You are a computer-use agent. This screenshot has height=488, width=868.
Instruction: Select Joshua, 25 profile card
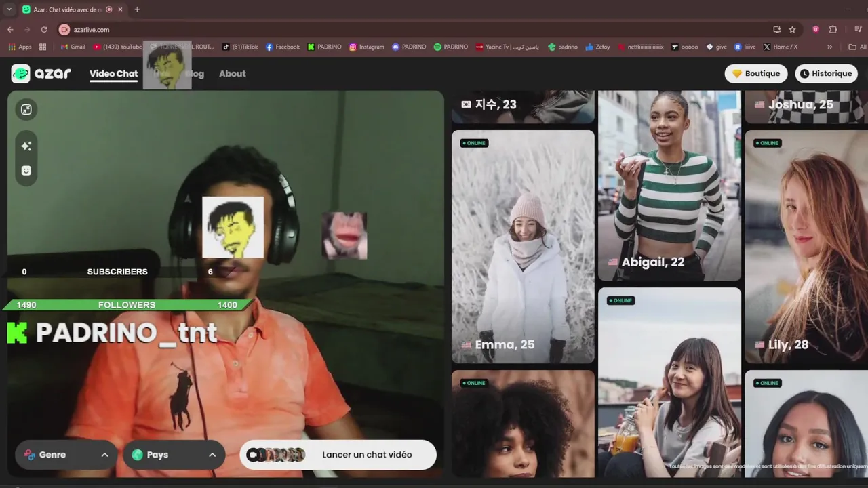tap(806, 106)
